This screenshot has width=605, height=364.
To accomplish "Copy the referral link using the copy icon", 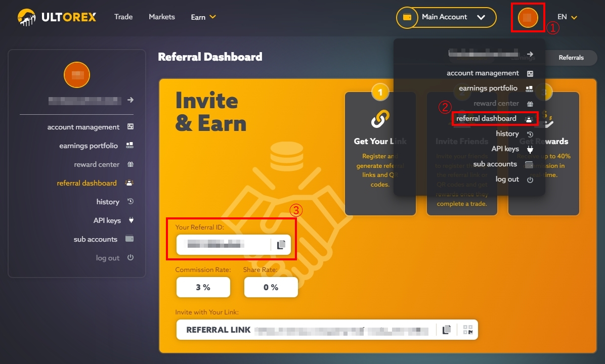I will tap(447, 330).
